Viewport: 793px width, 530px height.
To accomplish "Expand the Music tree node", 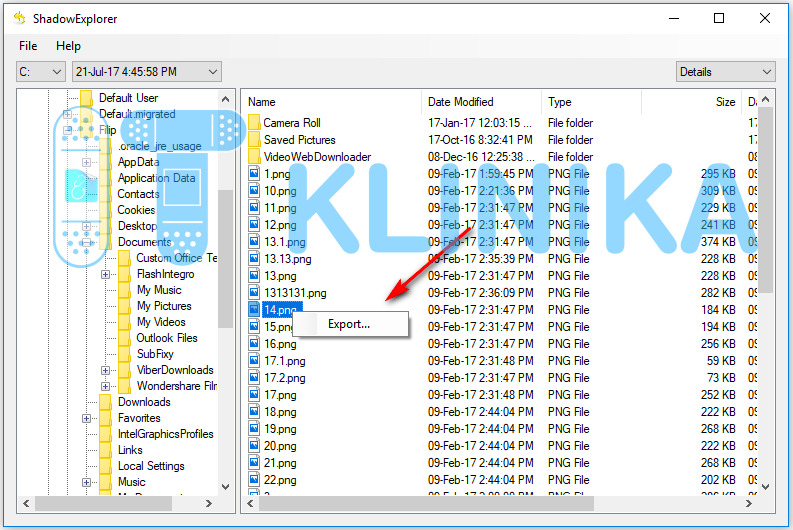I will pyautogui.click(x=86, y=482).
